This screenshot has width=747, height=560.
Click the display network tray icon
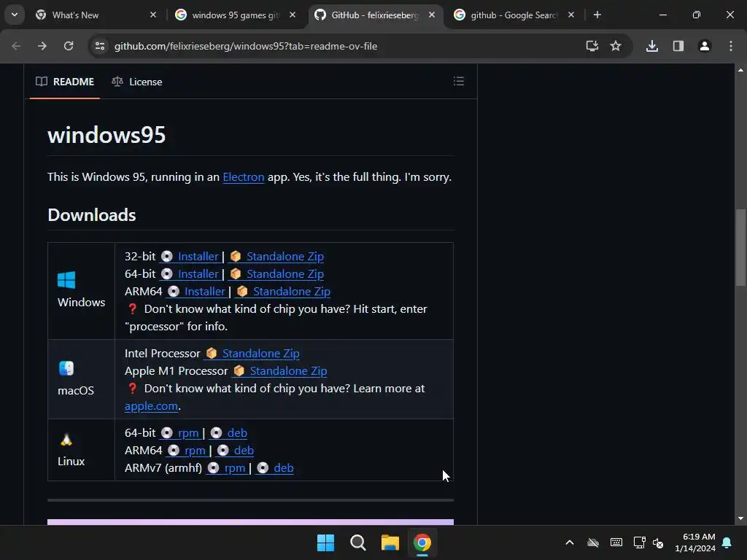(639, 542)
